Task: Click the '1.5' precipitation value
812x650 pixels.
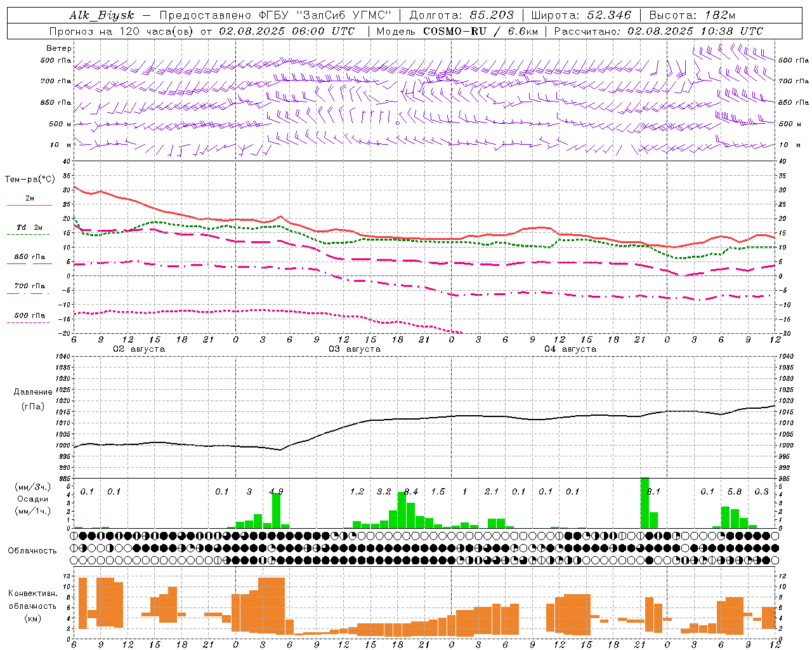Action: point(438,492)
